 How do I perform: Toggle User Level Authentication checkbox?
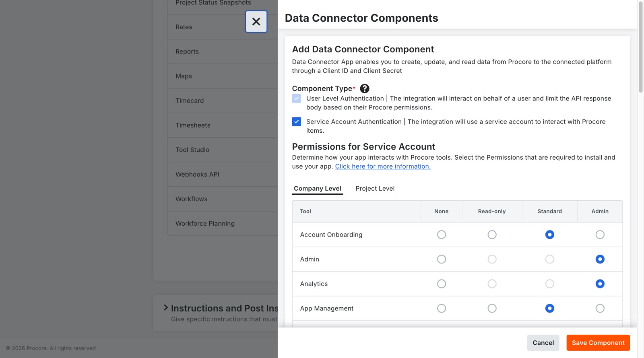pos(297,99)
